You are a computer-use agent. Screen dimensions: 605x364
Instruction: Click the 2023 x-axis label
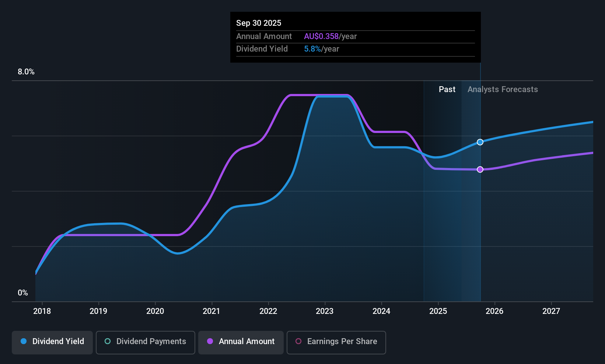click(x=325, y=311)
